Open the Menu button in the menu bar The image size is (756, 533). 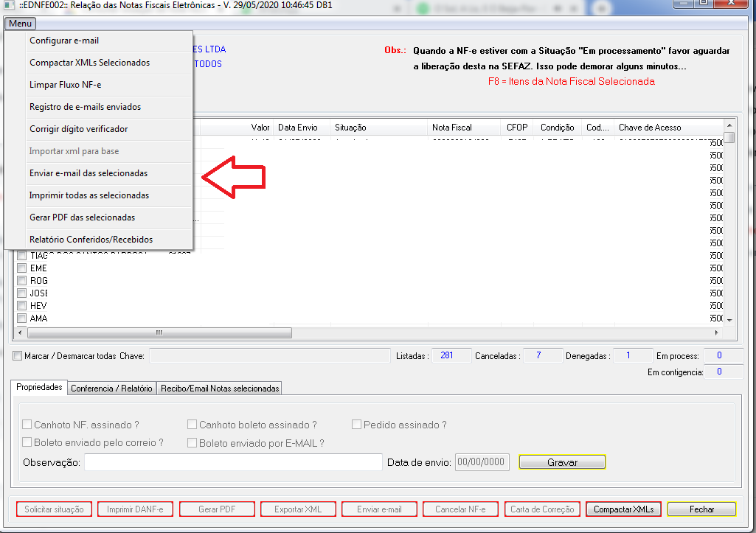(x=20, y=24)
